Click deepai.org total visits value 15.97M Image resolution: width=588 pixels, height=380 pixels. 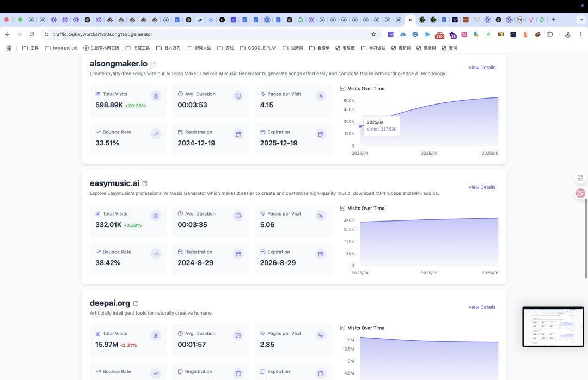107,345
